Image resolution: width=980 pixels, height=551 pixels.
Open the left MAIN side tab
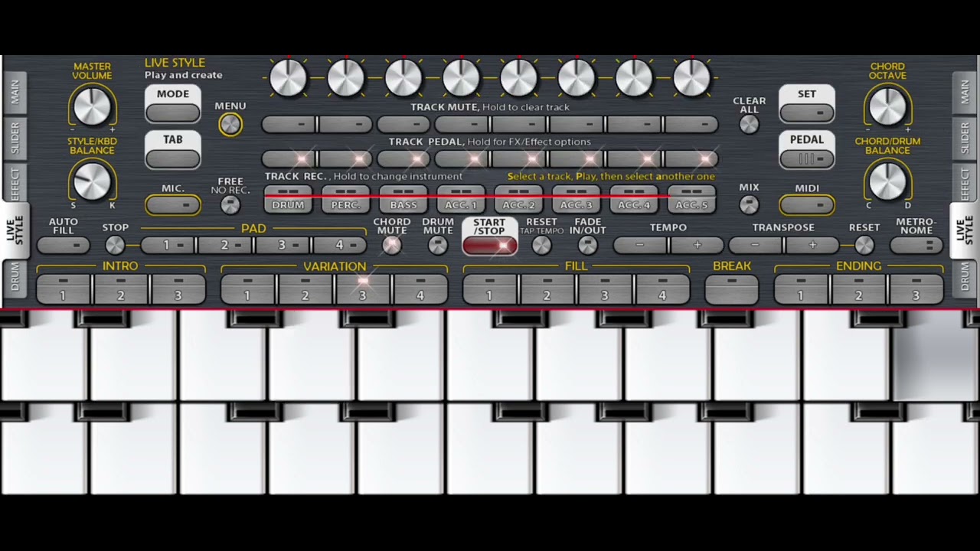[x=15, y=92]
